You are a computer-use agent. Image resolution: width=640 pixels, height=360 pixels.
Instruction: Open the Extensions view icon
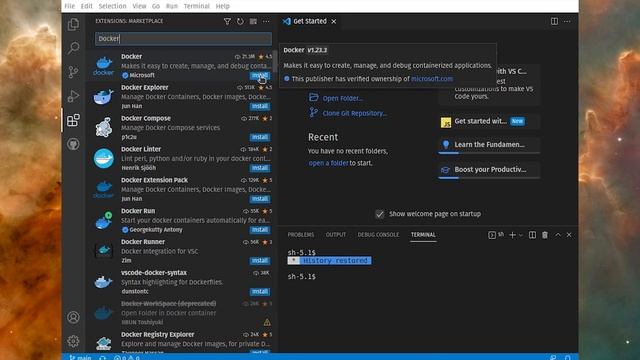73,120
